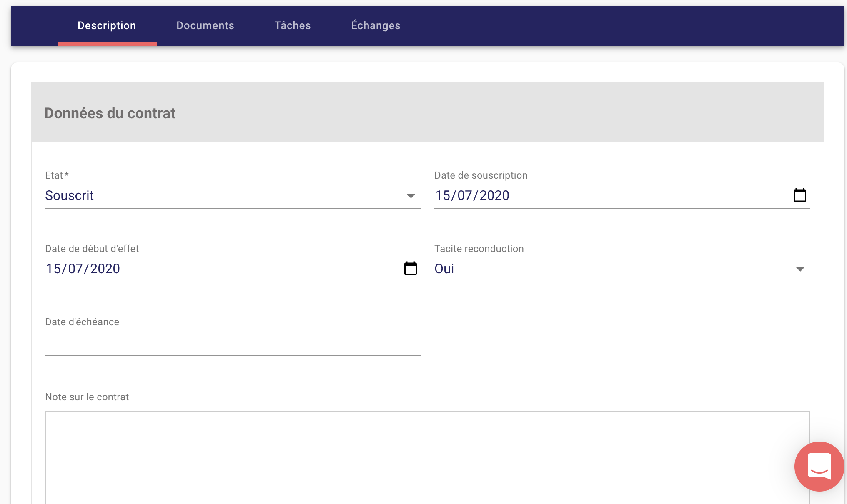
Task: Go to the Échanges tab
Action: [x=376, y=25]
